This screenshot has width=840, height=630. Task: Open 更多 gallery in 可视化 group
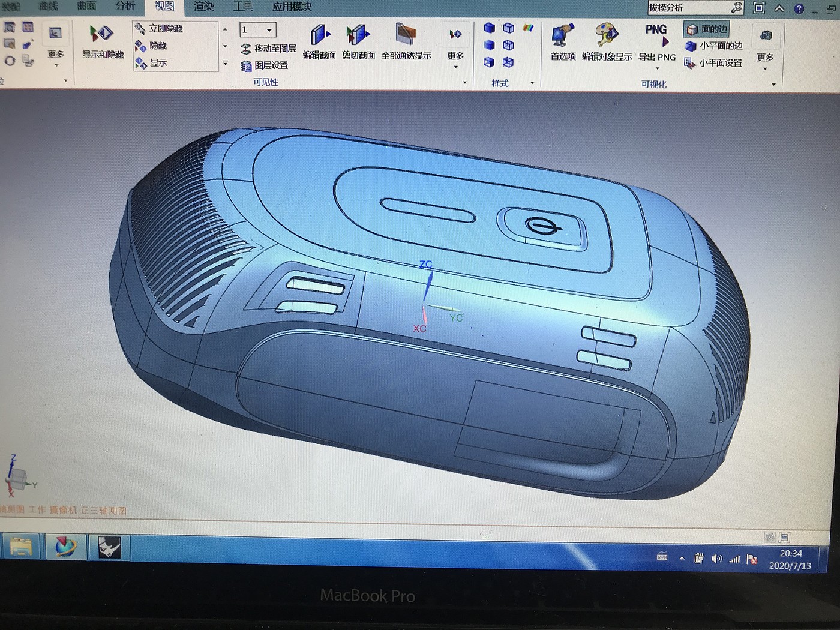point(765,47)
